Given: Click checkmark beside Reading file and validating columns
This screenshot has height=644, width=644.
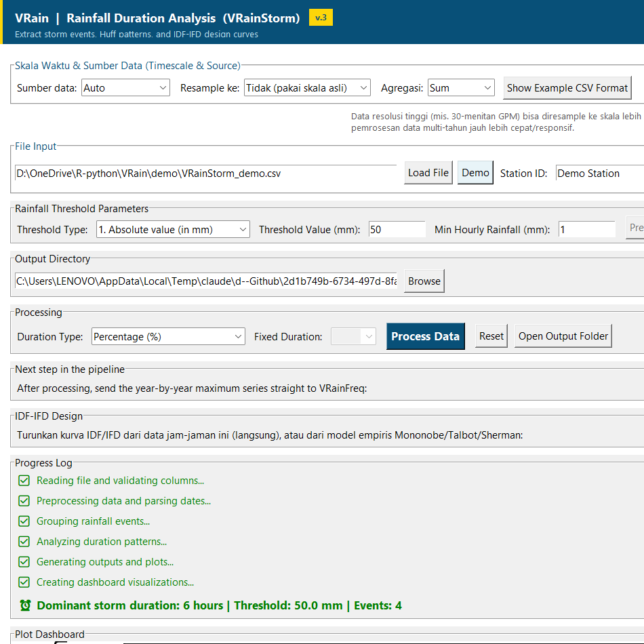Looking at the screenshot, I should (24, 481).
